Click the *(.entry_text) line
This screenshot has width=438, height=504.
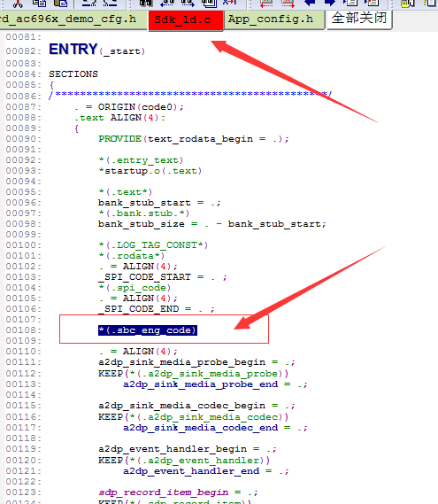tap(141, 160)
